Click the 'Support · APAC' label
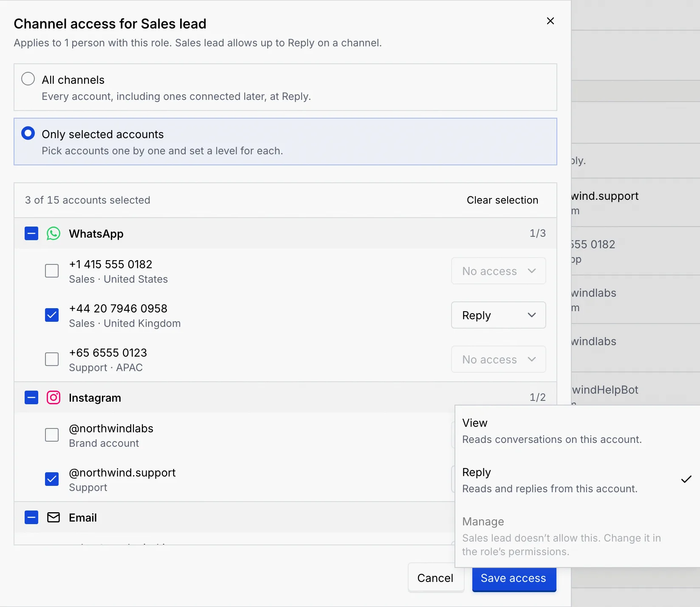 106,368
